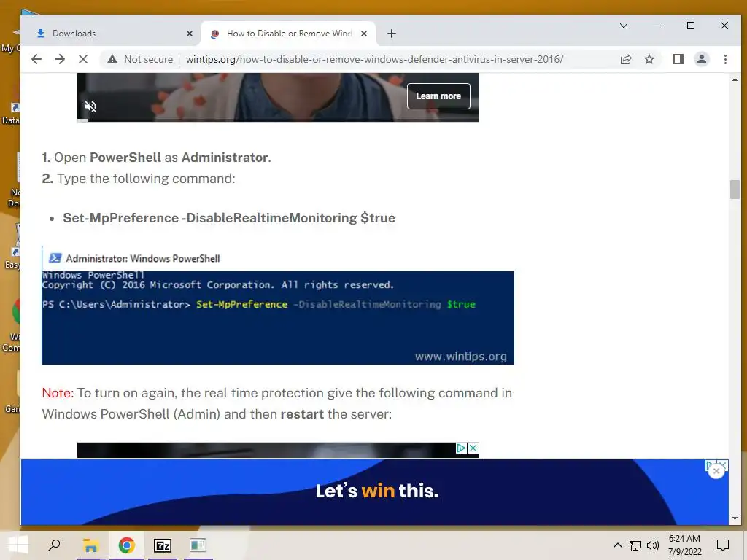This screenshot has width=747, height=560.
Task: Click the address bar URL
Action: coord(374,59)
